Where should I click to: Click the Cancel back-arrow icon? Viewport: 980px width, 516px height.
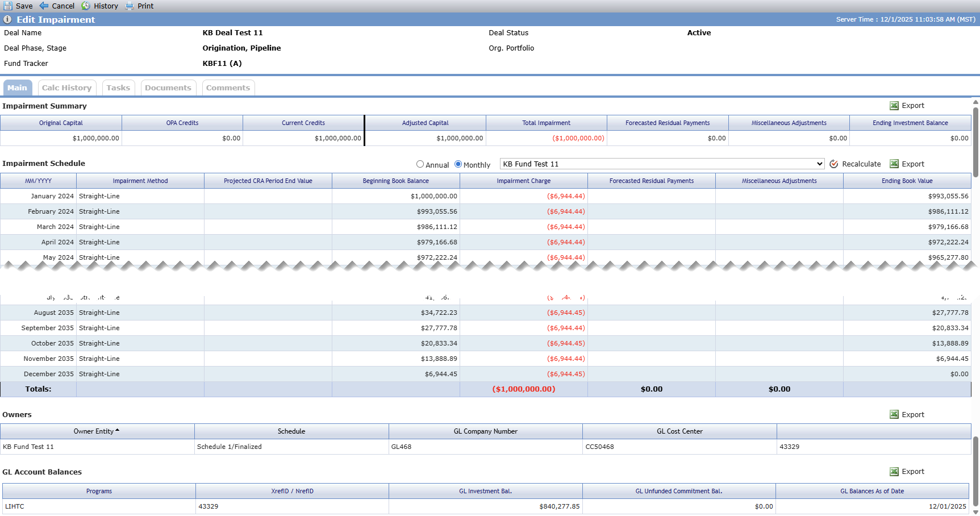click(44, 6)
